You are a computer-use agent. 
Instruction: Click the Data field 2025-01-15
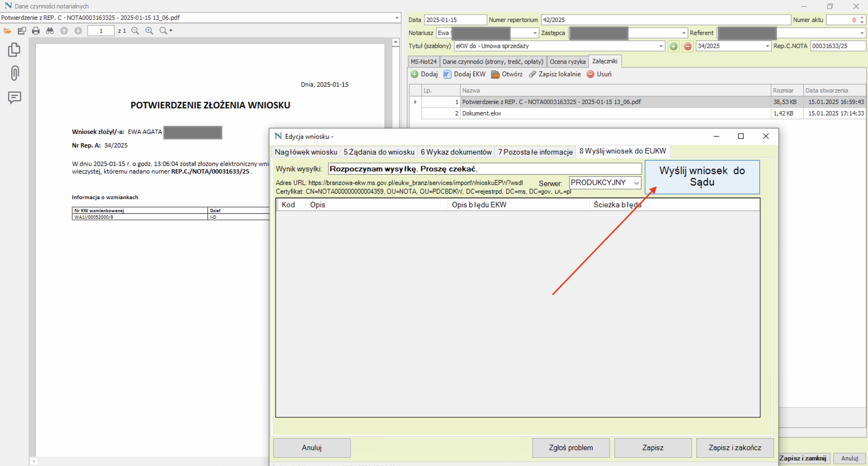(455, 20)
